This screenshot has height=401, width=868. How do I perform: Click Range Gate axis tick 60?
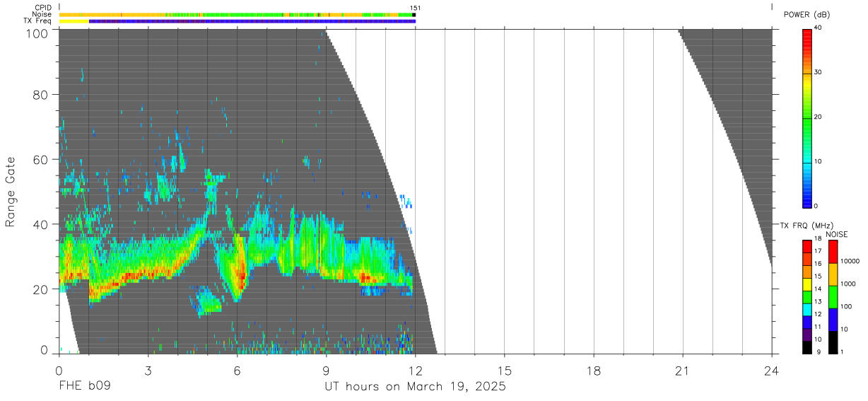(40, 159)
